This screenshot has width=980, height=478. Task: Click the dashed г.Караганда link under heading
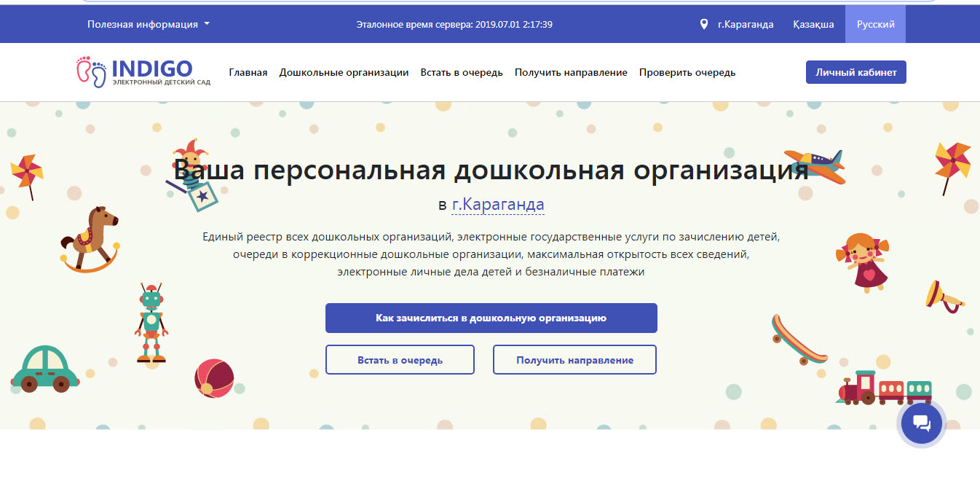tap(498, 205)
